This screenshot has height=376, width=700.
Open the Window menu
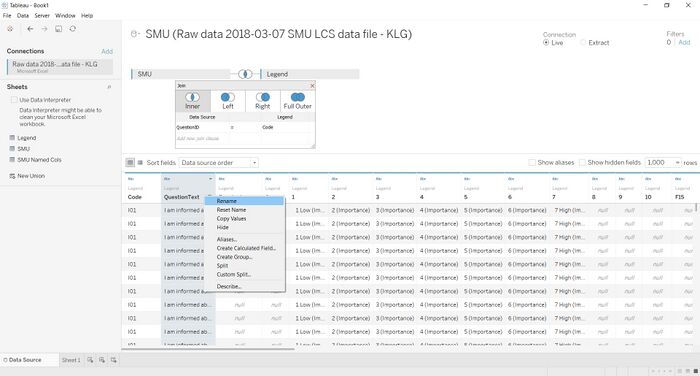tap(65, 16)
